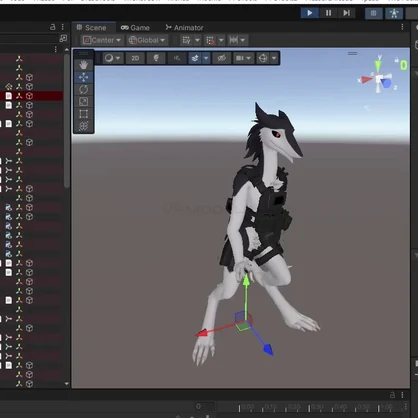This screenshot has width=418, height=418.
Task: Toggle scene effects such as skybox and fog
Action: [195, 58]
